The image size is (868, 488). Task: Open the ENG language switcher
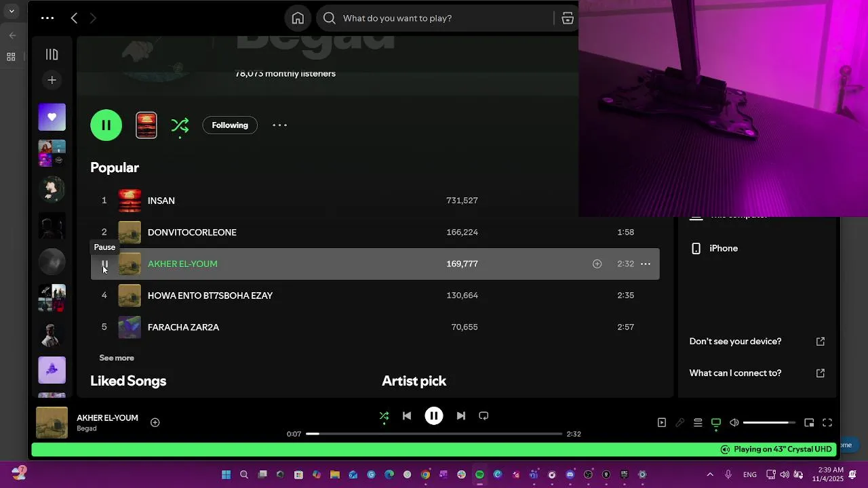coord(750,474)
